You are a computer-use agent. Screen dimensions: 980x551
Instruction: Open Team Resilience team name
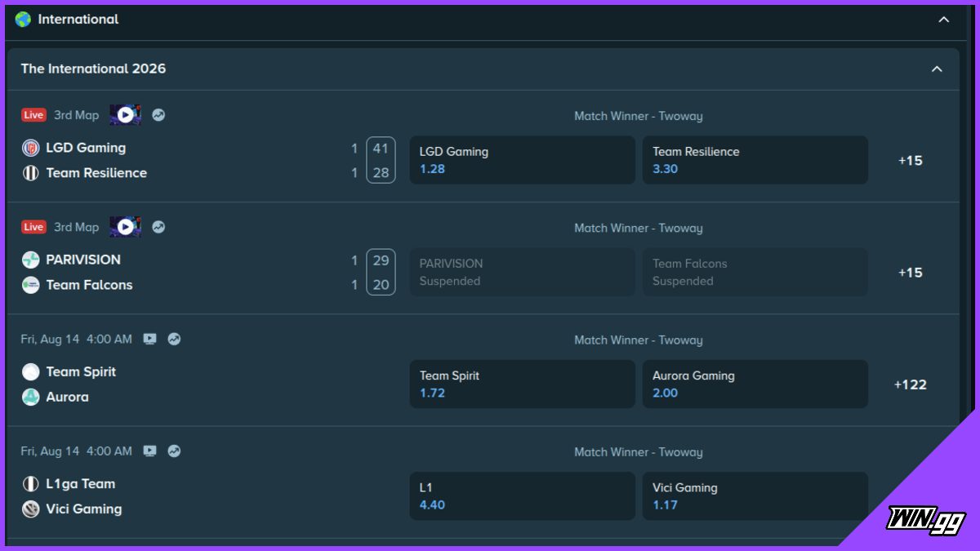tap(96, 173)
